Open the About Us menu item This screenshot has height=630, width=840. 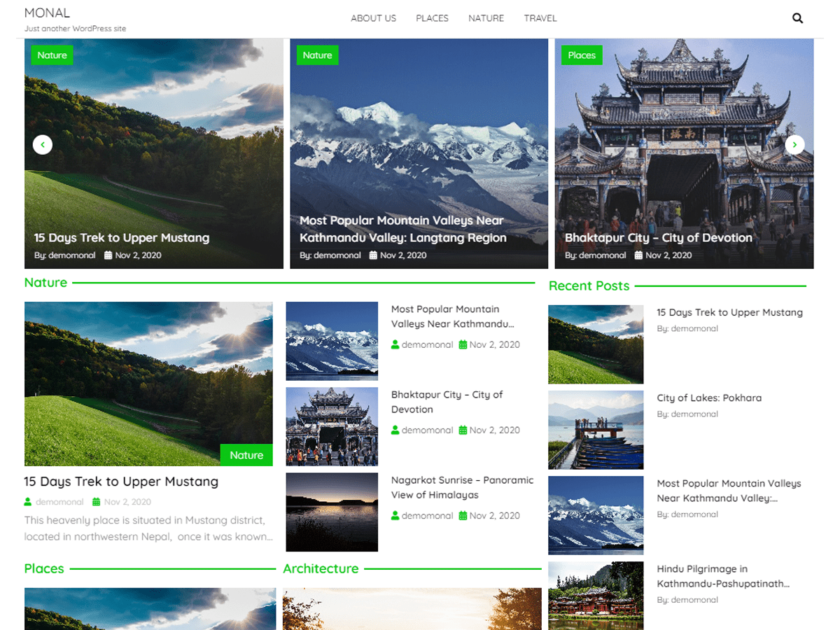(373, 18)
